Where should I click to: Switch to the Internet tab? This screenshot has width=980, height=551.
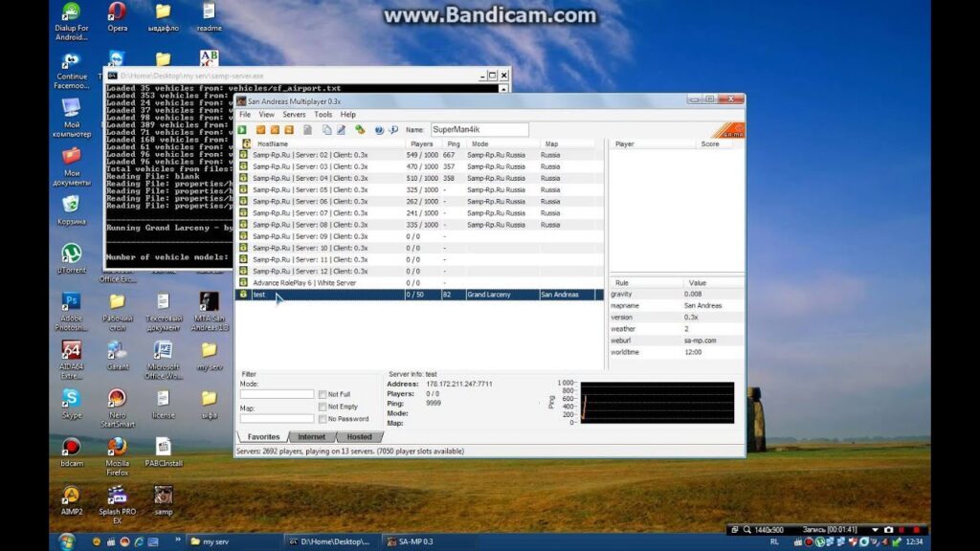[x=311, y=436]
